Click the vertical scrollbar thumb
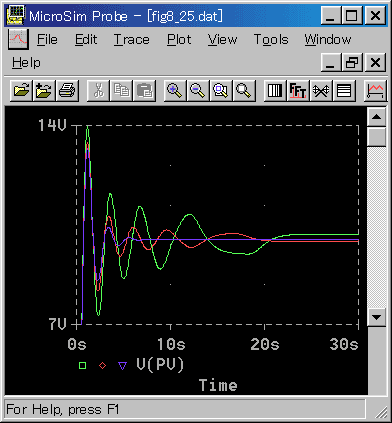392x423 pixels. point(377,137)
